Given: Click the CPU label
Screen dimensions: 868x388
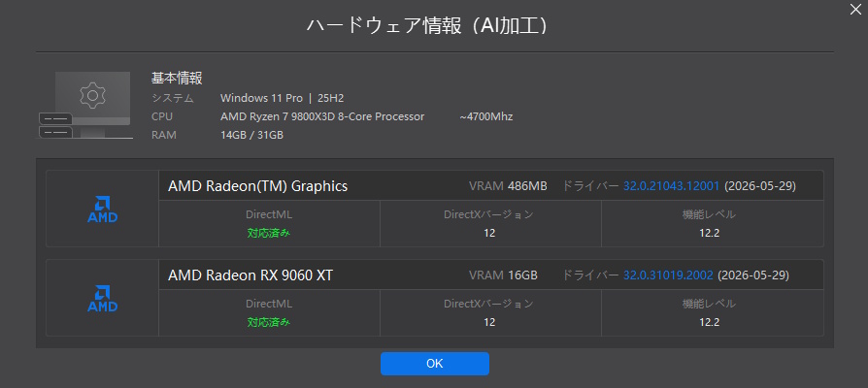Looking at the screenshot, I should pos(161,116).
